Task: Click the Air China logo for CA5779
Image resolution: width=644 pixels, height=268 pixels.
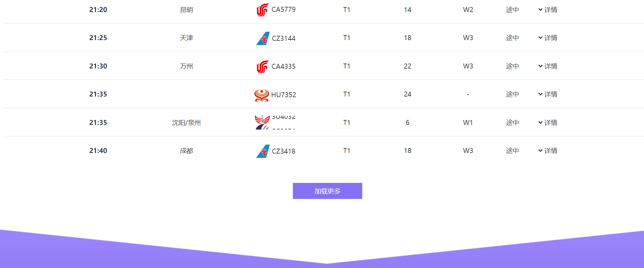Action: (262, 10)
